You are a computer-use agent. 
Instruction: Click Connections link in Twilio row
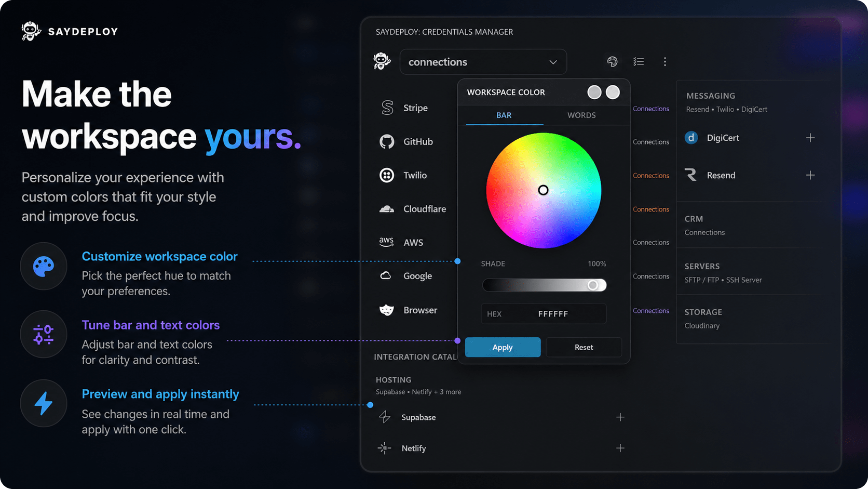click(651, 176)
